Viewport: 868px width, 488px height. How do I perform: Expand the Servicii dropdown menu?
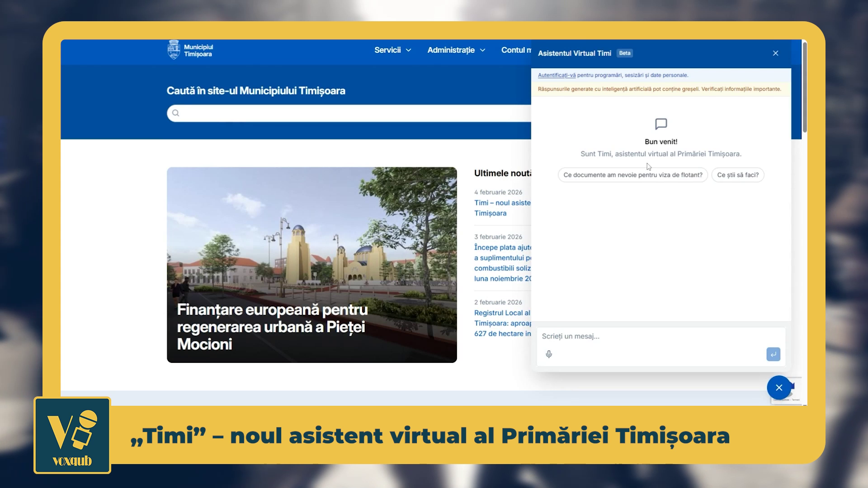[392, 50]
